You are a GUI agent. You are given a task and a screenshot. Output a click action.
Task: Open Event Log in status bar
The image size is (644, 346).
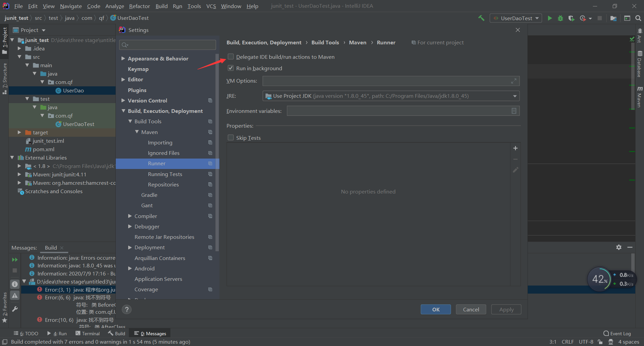pyautogui.click(x=617, y=334)
